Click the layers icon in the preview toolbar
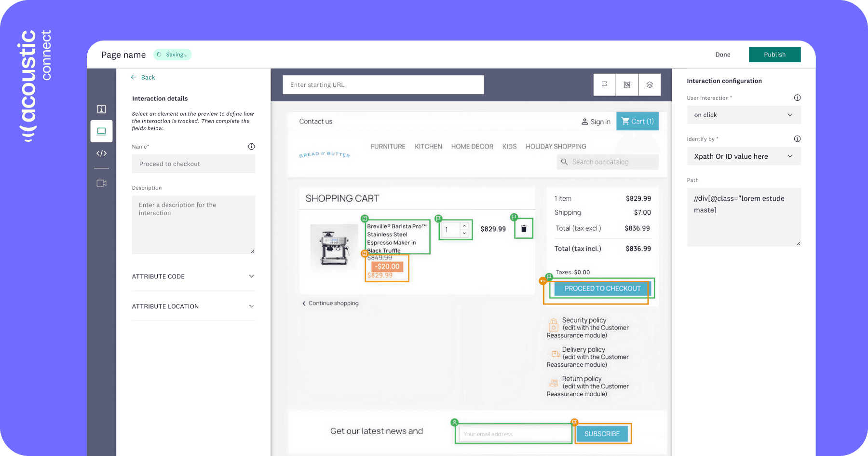 click(x=650, y=84)
